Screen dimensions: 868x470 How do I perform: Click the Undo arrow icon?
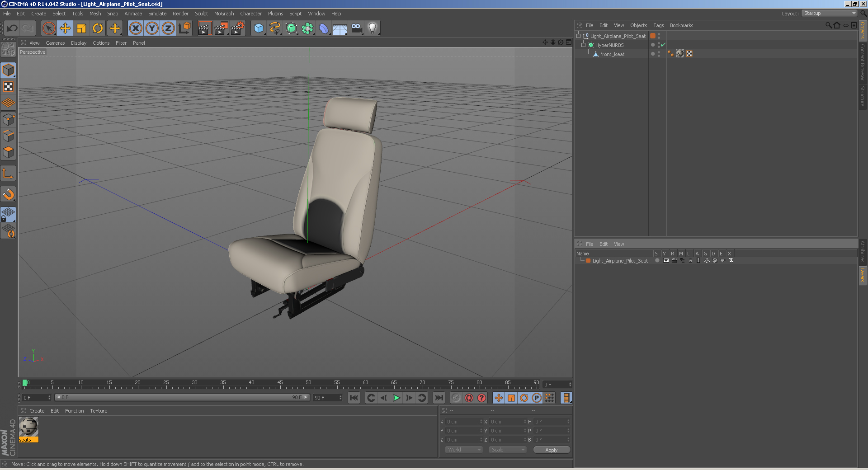12,28
